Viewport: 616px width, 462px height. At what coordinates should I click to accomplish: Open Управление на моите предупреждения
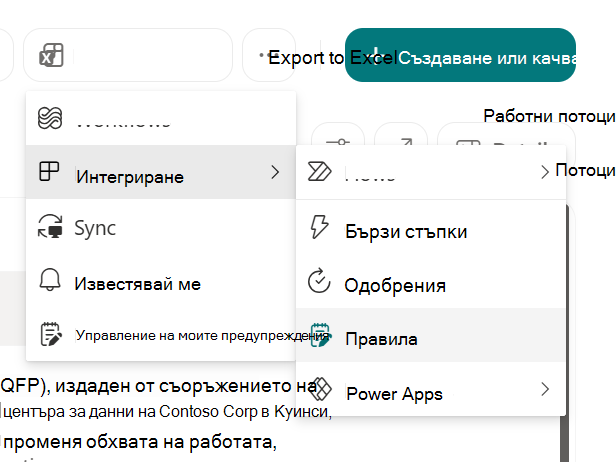[161, 336]
